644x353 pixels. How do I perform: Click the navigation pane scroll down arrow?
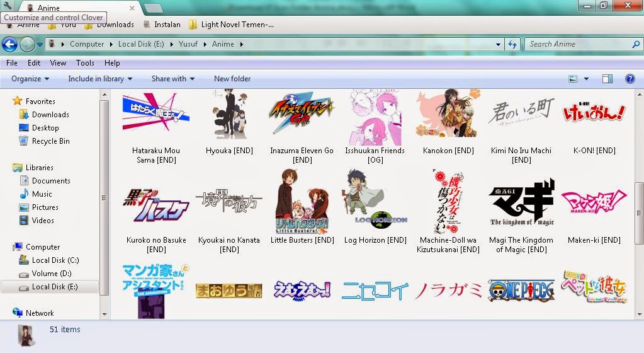coord(105,315)
